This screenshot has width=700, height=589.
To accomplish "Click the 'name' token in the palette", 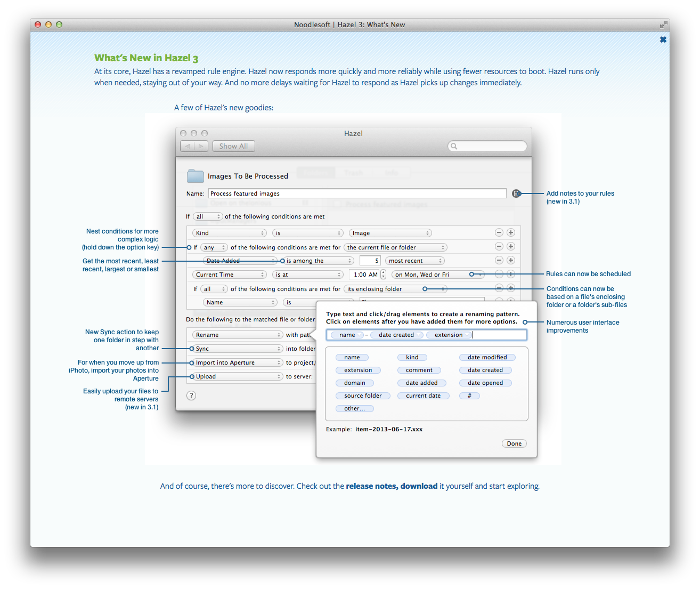I will pyautogui.click(x=352, y=357).
